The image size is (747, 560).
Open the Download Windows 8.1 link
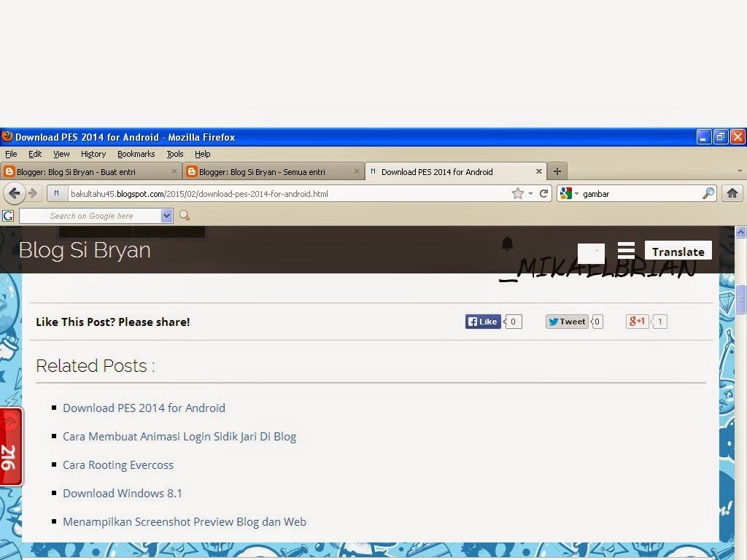click(123, 494)
